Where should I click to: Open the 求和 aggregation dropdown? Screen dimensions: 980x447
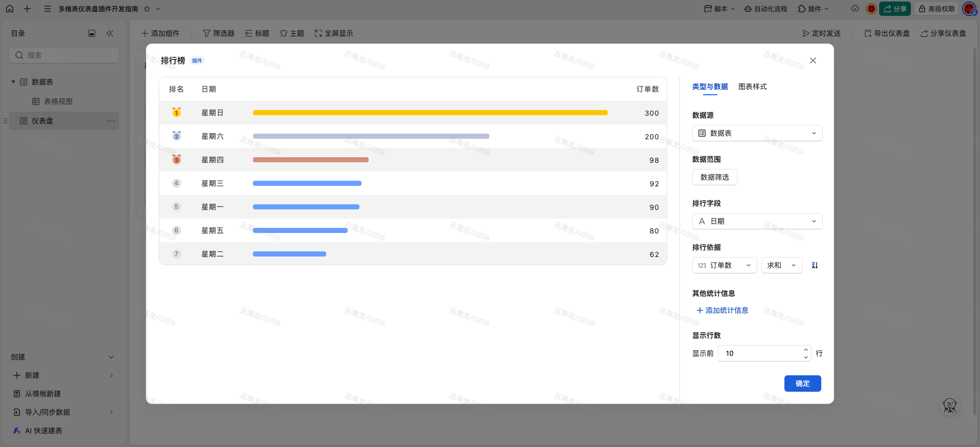781,265
